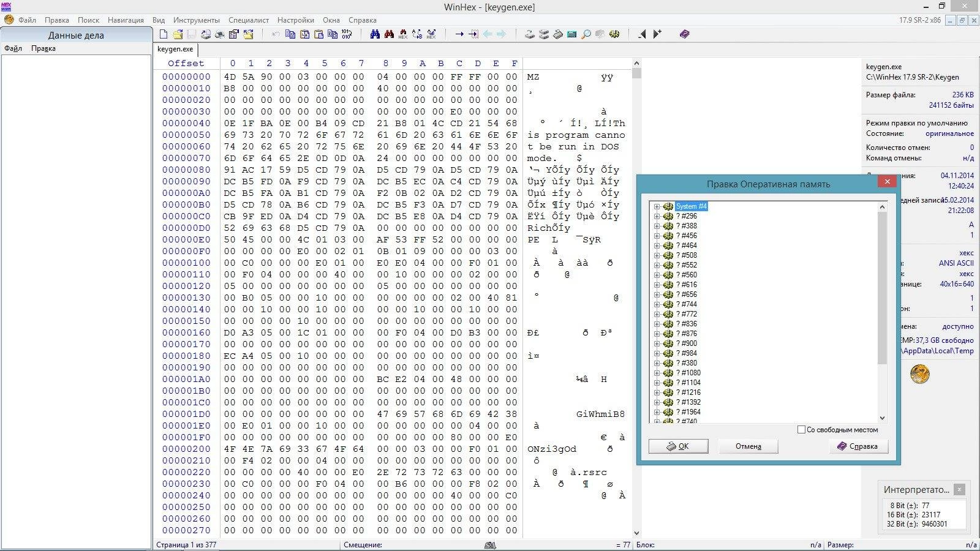Click the Справка button in dialog
The image size is (980, 551).
click(x=857, y=446)
